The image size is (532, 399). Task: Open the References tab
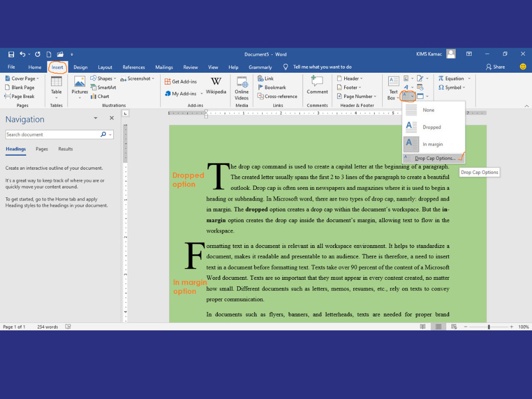coord(134,67)
